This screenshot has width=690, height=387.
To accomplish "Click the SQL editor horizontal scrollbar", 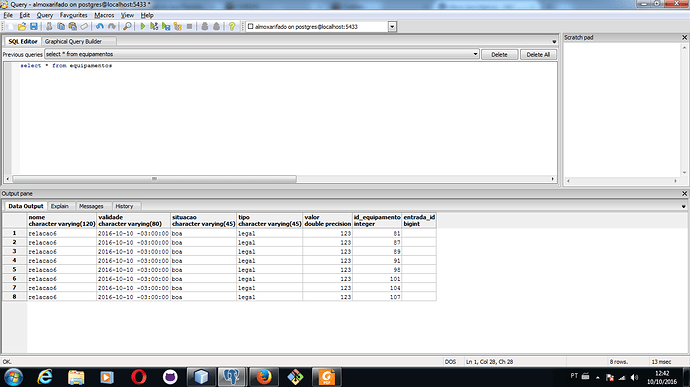I will coord(280,179).
